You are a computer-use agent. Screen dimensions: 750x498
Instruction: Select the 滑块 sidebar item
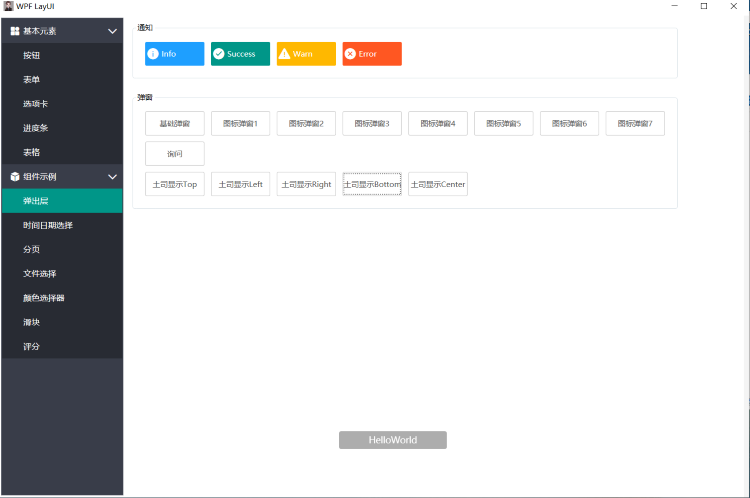[62, 322]
